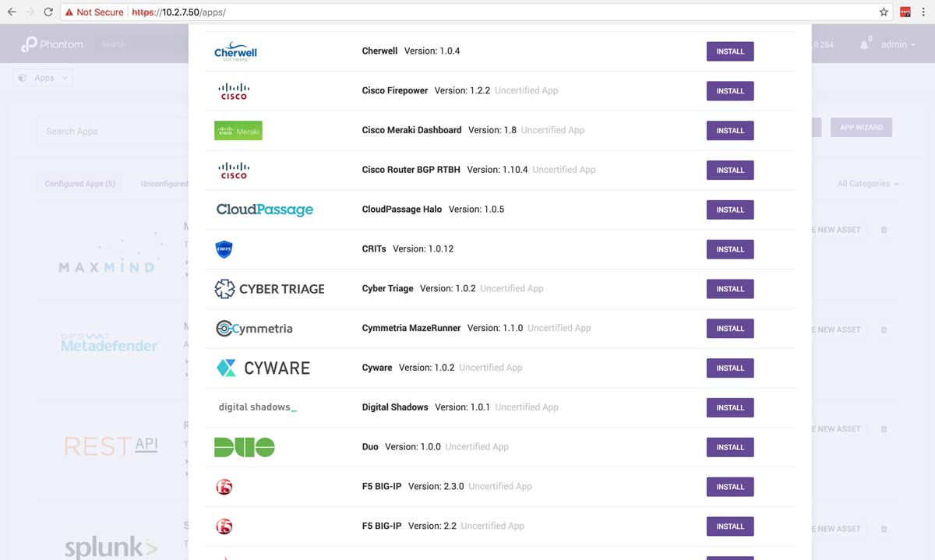The height and width of the screenshot is (560, 935).
Task: Install the Cymmetria MazeRunner app
Action: [x=730, y=329]
